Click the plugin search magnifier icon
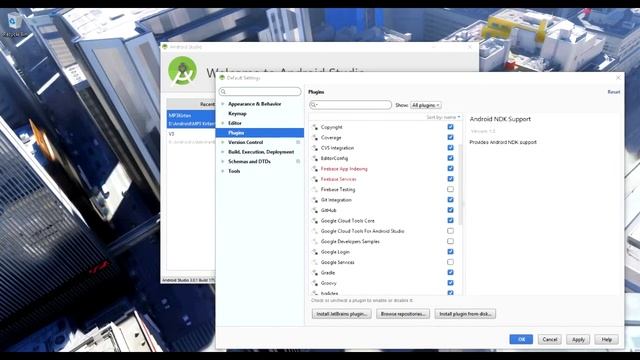Viewport: 640px width, 360px height. 313,105
